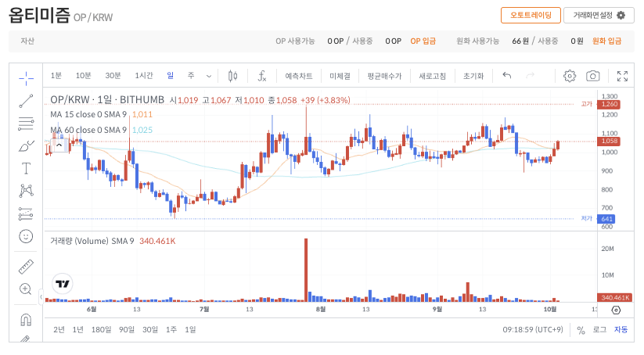Open the candlestick chart type selector
644x355 pixels.
pos(232,76)
